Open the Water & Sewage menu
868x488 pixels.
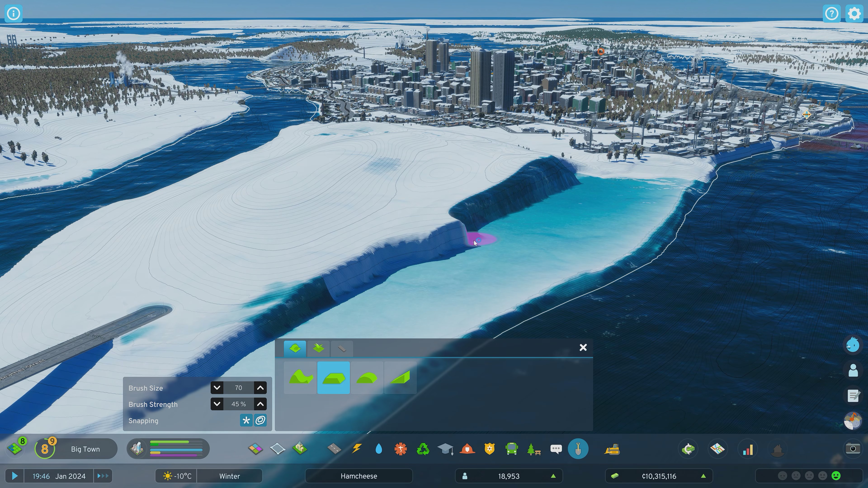coord(378,449)
